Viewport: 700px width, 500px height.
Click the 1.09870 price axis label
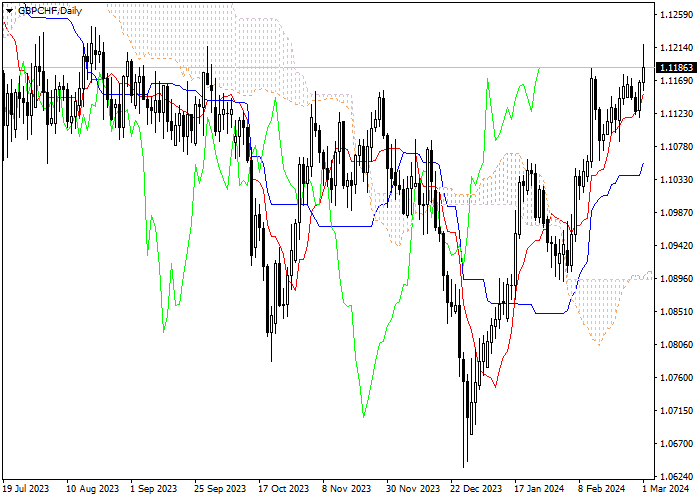(x=676, y=212)
